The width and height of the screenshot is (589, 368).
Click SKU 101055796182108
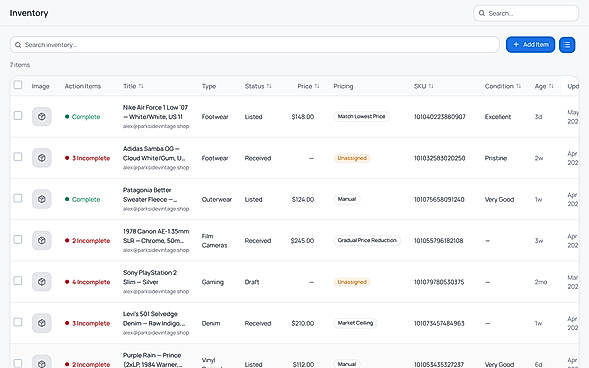438,241
